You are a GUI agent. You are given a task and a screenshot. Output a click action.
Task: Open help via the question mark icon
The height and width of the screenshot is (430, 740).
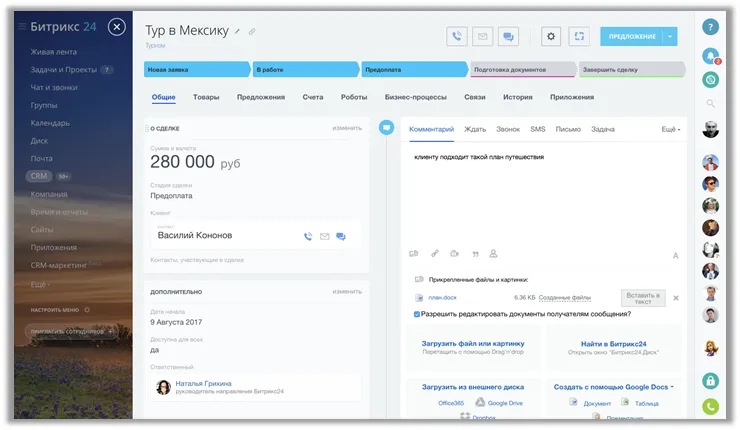[710, 27]
